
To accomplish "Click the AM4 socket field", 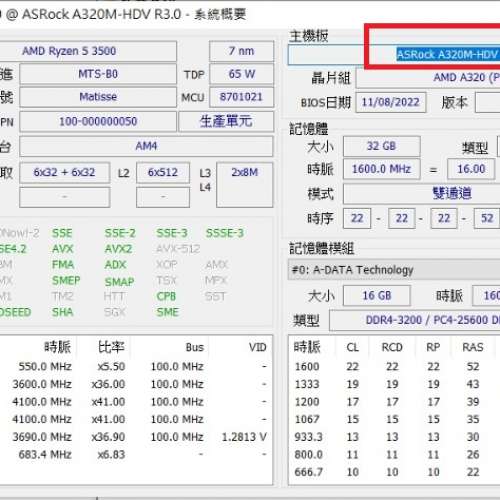I will (x=146, y=146).
